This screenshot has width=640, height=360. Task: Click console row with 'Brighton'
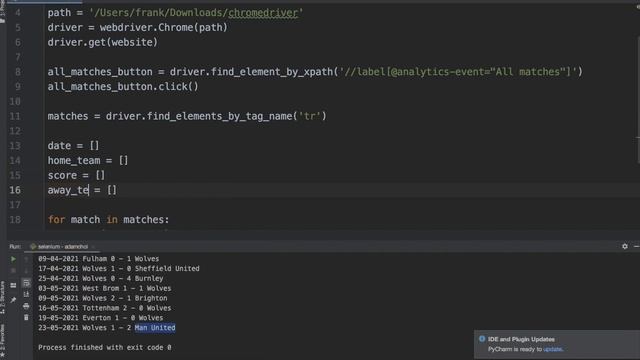click(103, 298)
